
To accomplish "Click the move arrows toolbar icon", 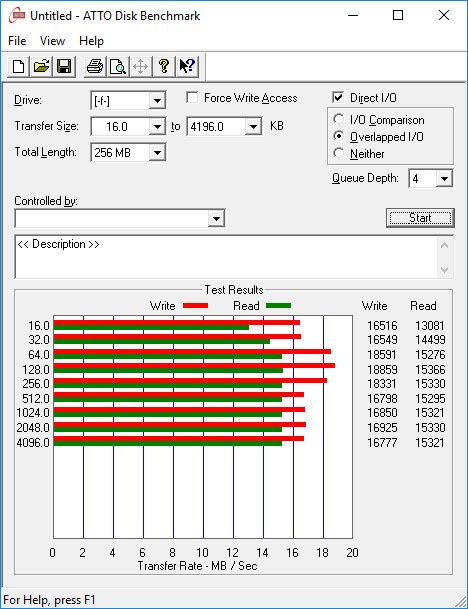I will (x=141, y=66).
